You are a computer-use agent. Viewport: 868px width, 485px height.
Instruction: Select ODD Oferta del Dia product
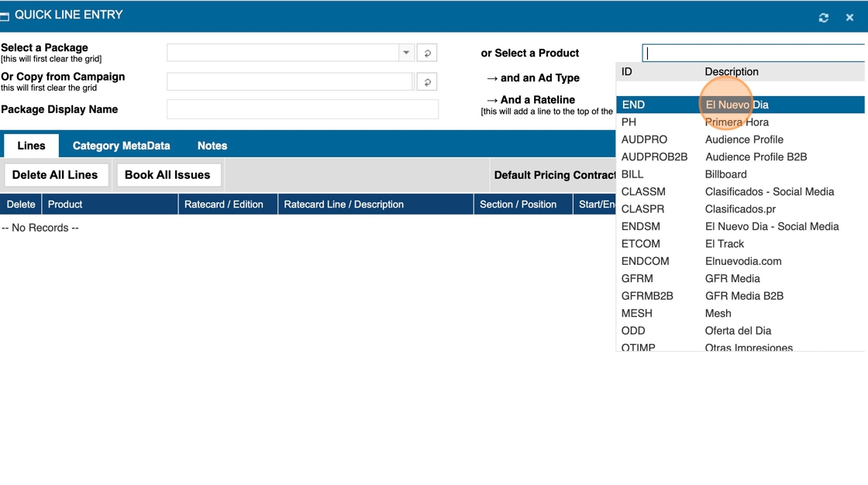pyautogui.click(x=740, y=331)
